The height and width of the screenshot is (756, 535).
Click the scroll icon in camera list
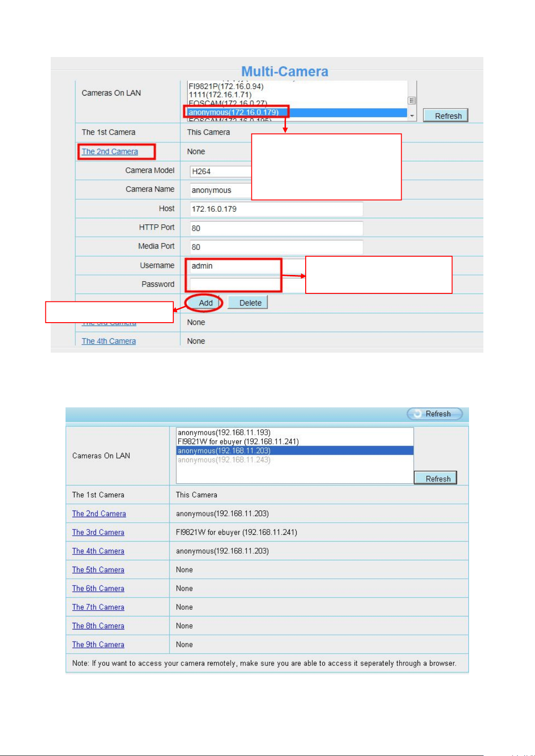(412, 101)
